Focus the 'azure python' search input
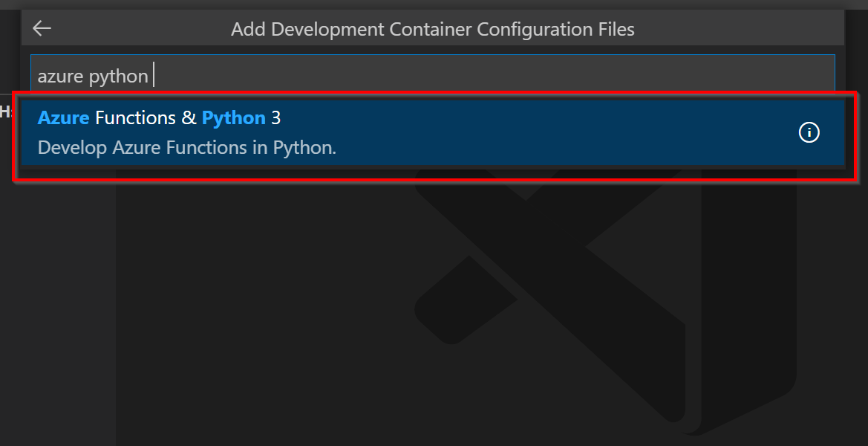 (x=433, y=75)
